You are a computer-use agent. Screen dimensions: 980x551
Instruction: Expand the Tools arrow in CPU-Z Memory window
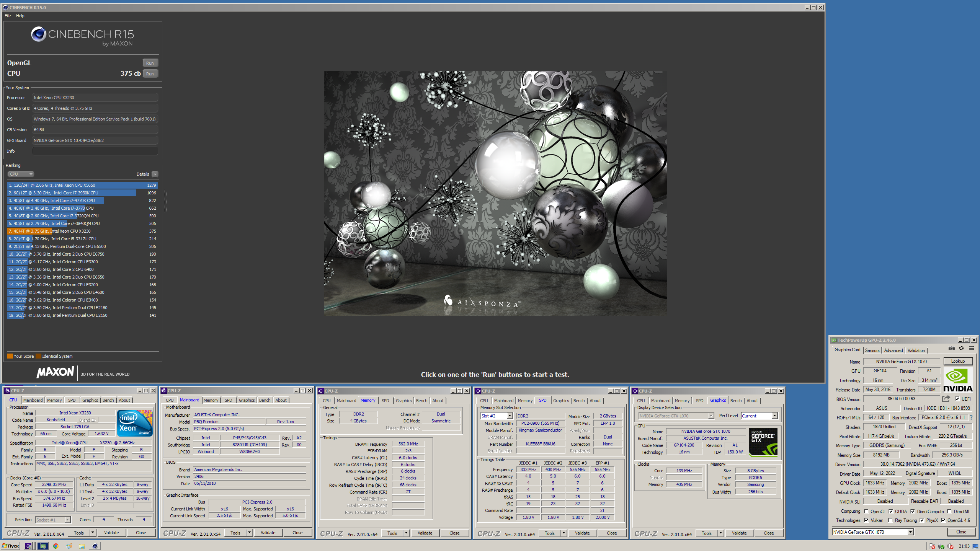point(406,533)
